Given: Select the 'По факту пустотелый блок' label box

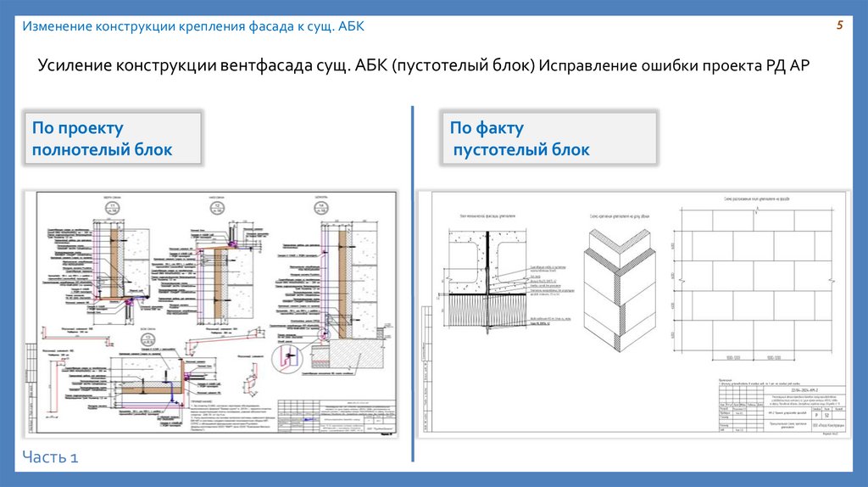Looking at the screenshot, I should click(x=548, y=138).
